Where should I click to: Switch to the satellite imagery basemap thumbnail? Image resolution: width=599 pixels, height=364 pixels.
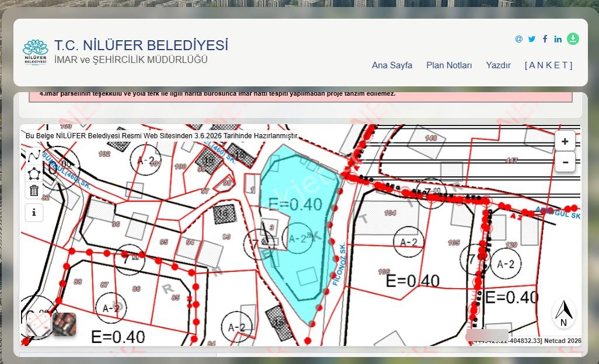point(64,324)
